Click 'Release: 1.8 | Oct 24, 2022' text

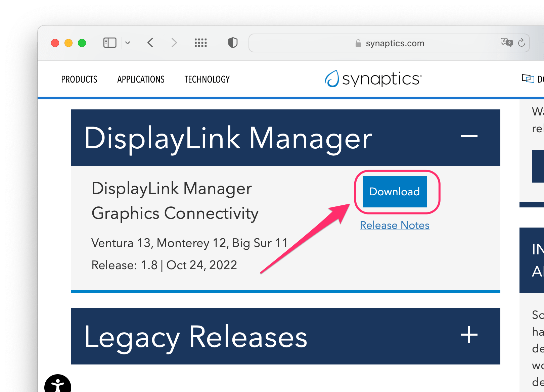(164, 265)
